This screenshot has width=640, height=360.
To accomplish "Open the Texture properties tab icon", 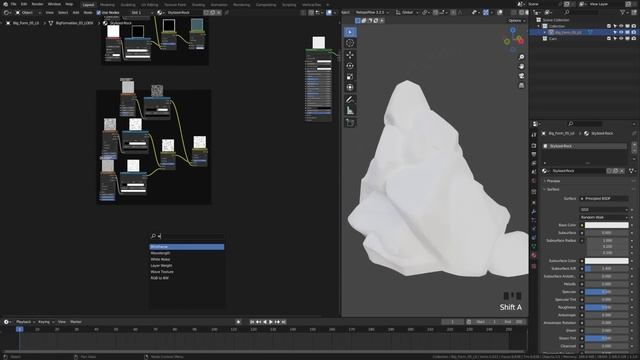I will [534, 266].
